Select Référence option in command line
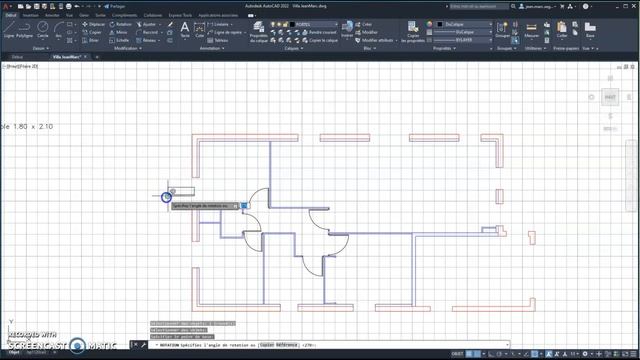Viewport: 640px width, 360px height. [x=287, y=345]
